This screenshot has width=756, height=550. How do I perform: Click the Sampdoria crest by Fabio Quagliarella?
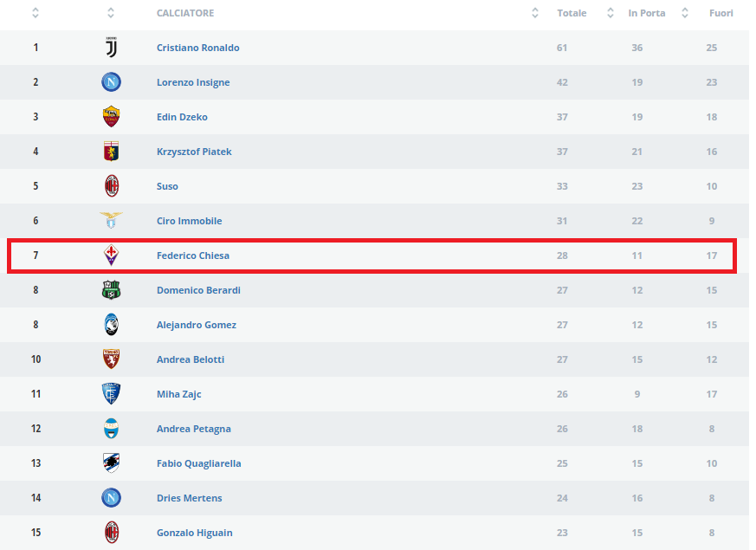coord(112,463)
